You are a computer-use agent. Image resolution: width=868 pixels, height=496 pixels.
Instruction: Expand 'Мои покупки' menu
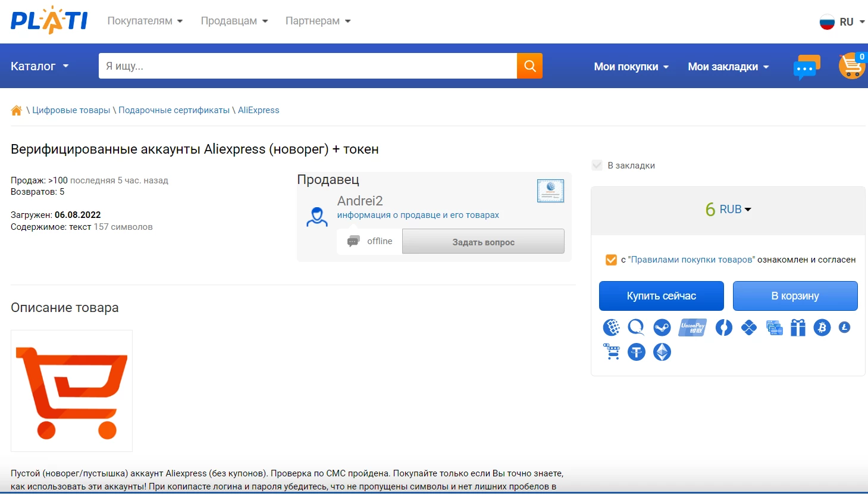tap(631, 67)
